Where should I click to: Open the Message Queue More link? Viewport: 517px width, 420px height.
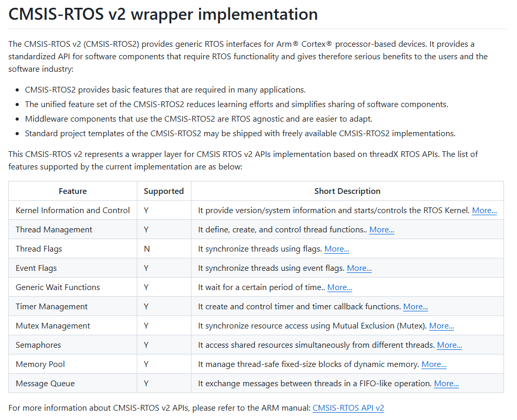[446, 384]
